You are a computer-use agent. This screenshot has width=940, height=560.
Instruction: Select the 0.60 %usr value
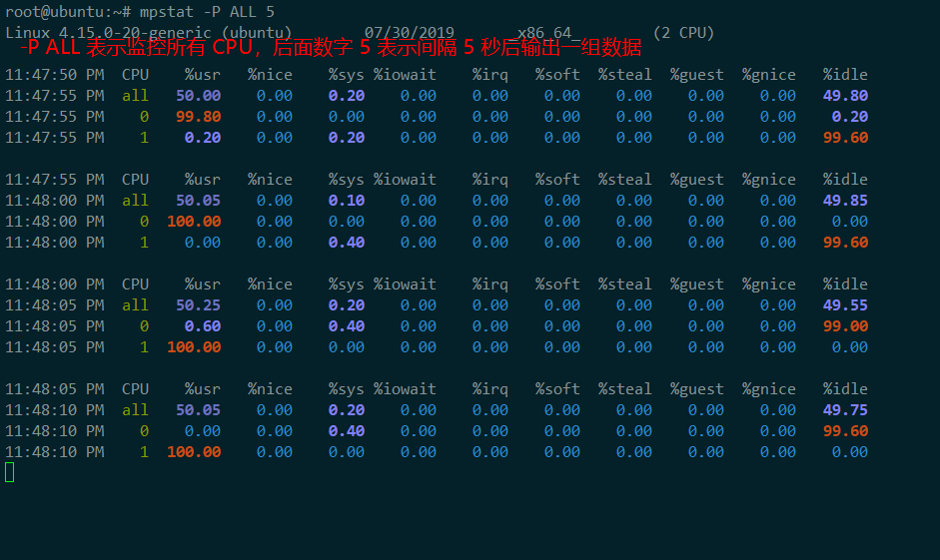click(203, 326)
